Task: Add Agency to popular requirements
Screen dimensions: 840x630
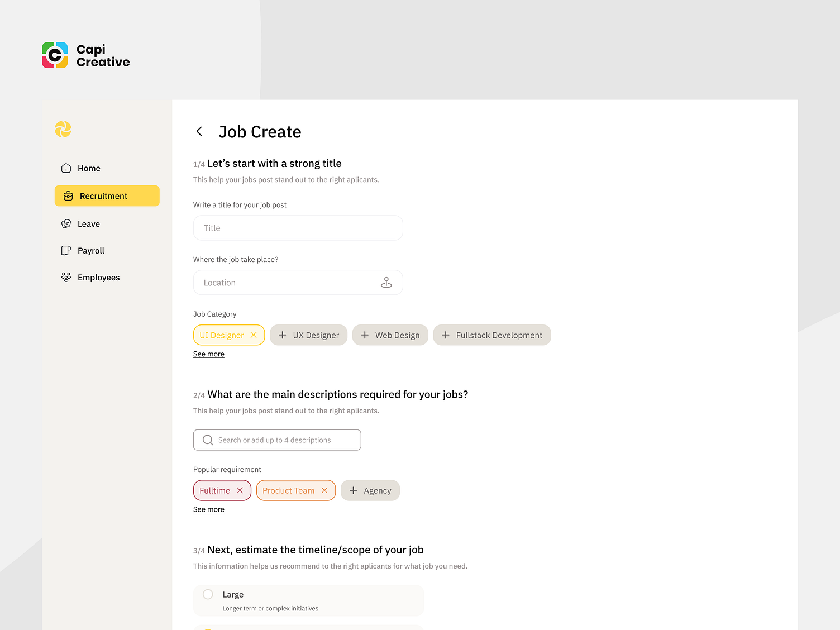Action: pyautogui.click(x=370, y=490)
